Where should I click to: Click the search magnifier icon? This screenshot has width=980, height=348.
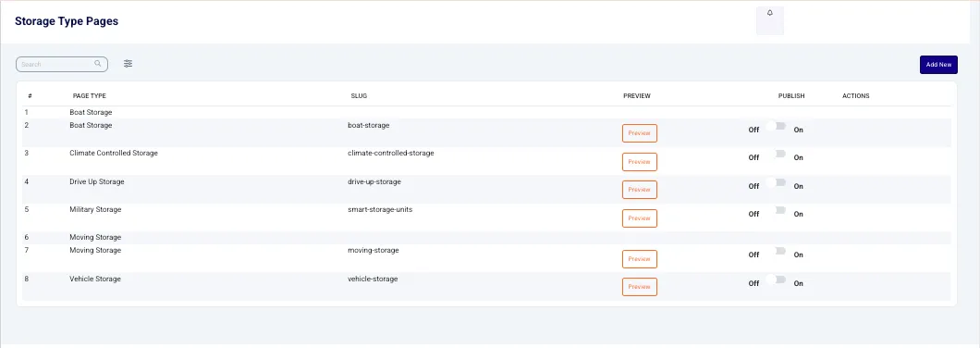tap(97, 63)
